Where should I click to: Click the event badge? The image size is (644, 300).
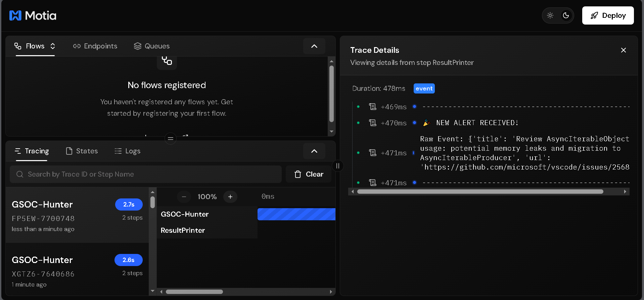[x=424, y=88]
